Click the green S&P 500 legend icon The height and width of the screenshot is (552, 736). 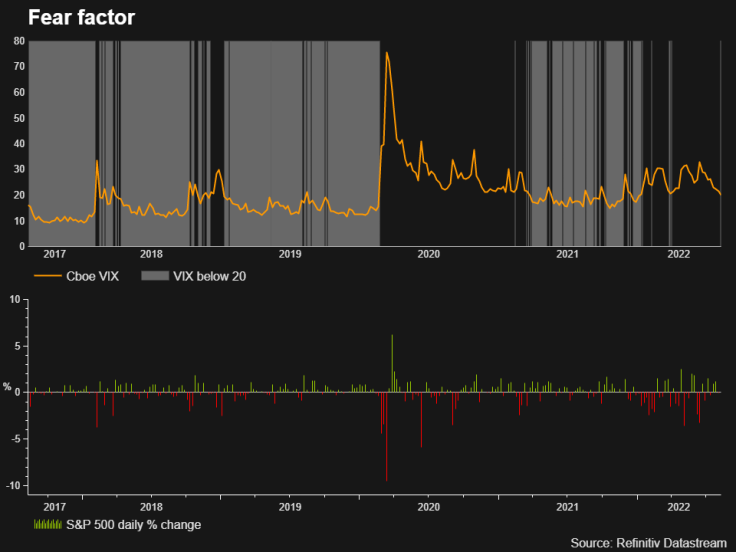tap(48, 524)
